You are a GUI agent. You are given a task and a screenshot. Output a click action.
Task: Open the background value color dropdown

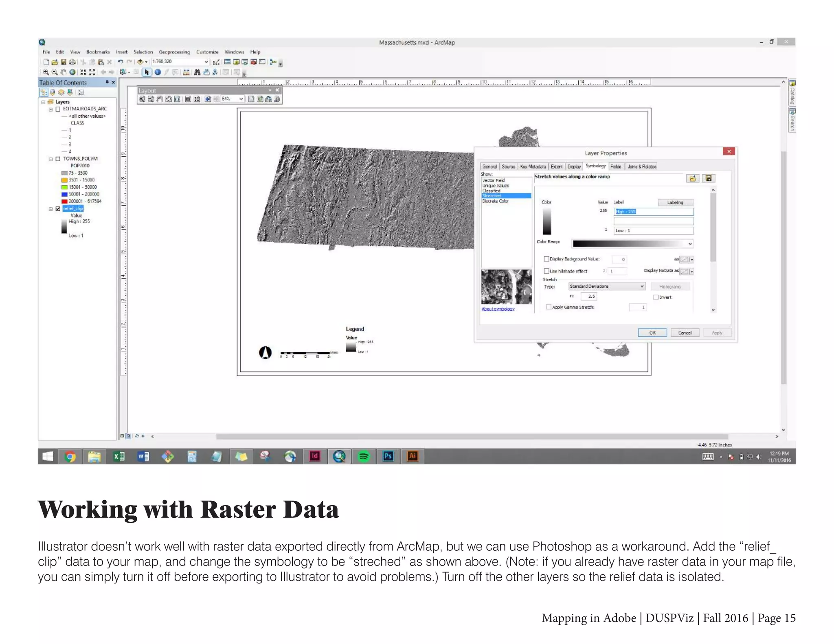pyautogui.click(x=691, y=259)
